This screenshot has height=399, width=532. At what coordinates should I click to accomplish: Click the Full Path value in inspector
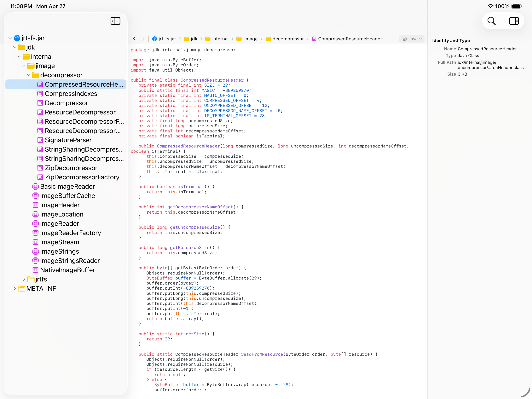tap(491, 65)
